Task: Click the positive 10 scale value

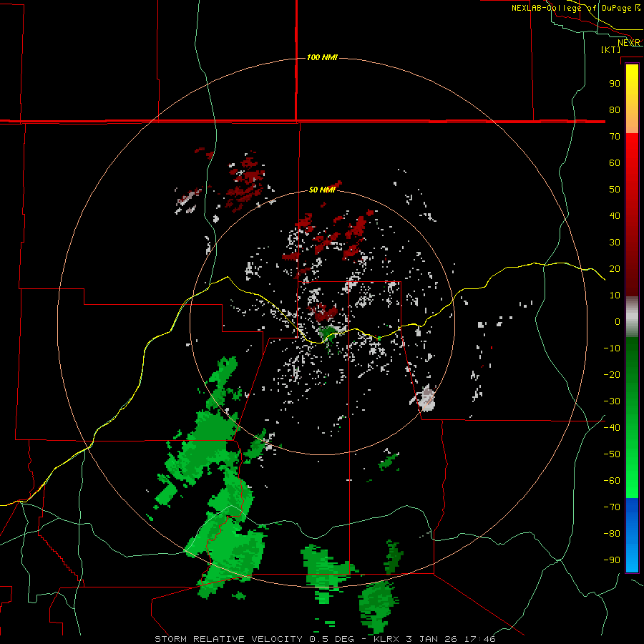Action: tap(615, 296)
